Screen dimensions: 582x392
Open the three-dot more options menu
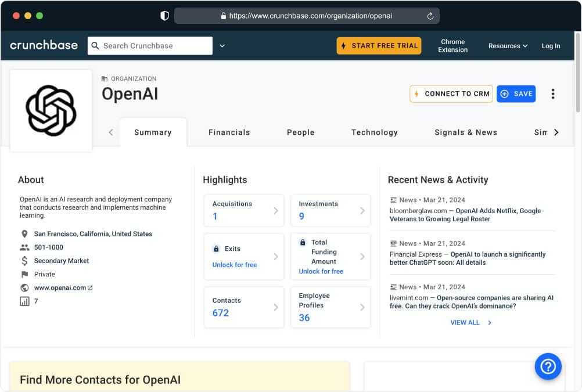tap(552, 94)
